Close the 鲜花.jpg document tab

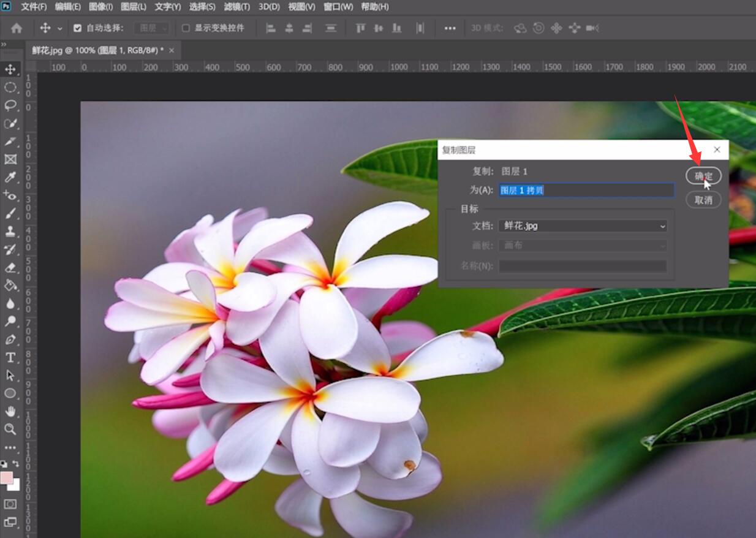[x=172, y=50]
